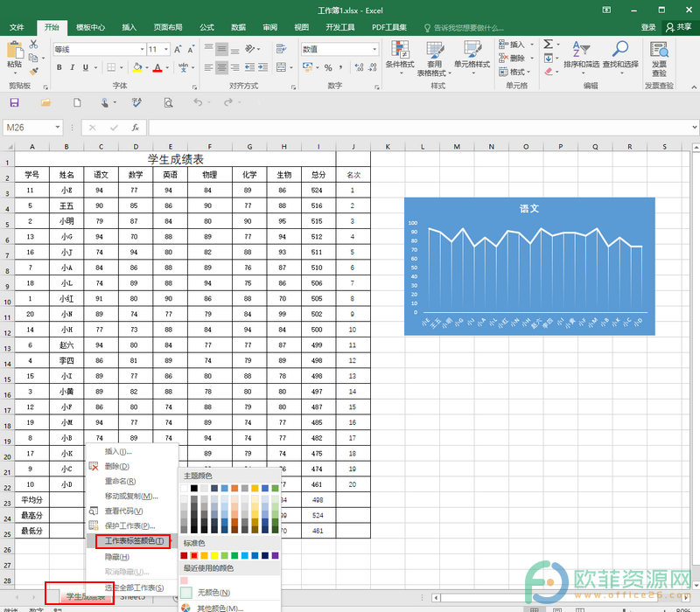This screenshot has height=612, width=700.
Task: Click the Decrease Decimal icon
Action: [373, 67]
